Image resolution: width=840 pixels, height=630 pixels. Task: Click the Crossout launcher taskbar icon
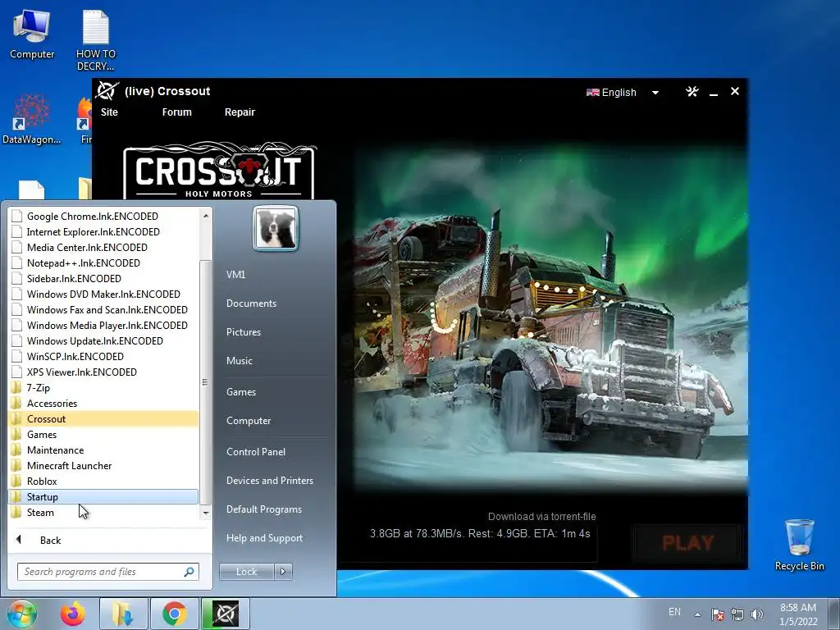pos(225,614)
